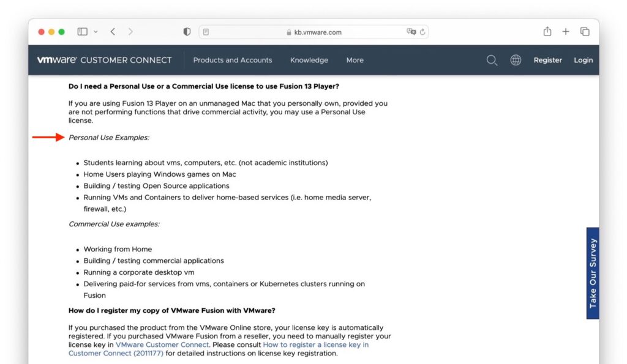
Task: Click the Register link
Action: tap(547, 60)
